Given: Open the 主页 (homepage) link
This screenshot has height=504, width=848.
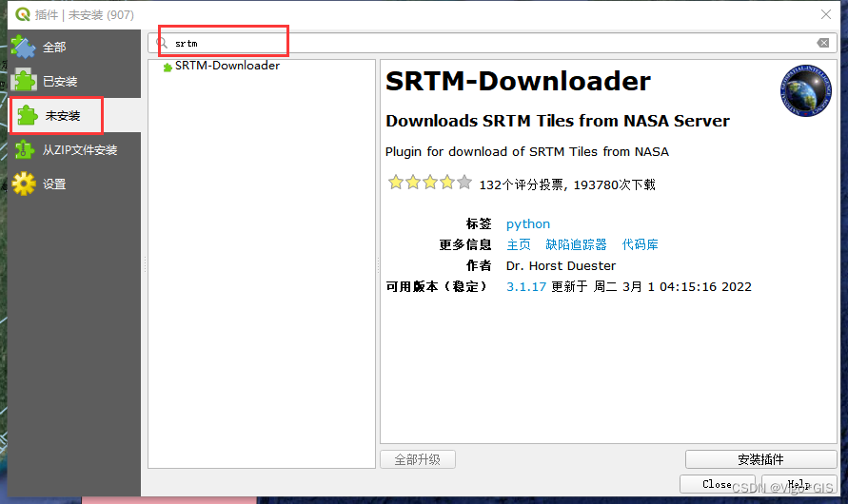Looking at the screenshot, I should 519,244.
